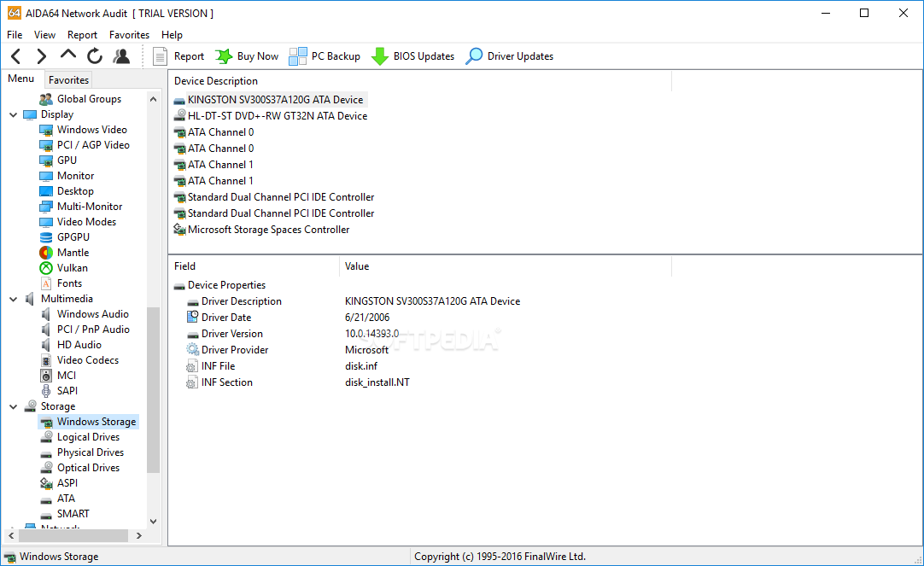The image size is (924, 566).
Task: Click the tree vertical scrollbar thumb
Action: click(x=153, y=390)
